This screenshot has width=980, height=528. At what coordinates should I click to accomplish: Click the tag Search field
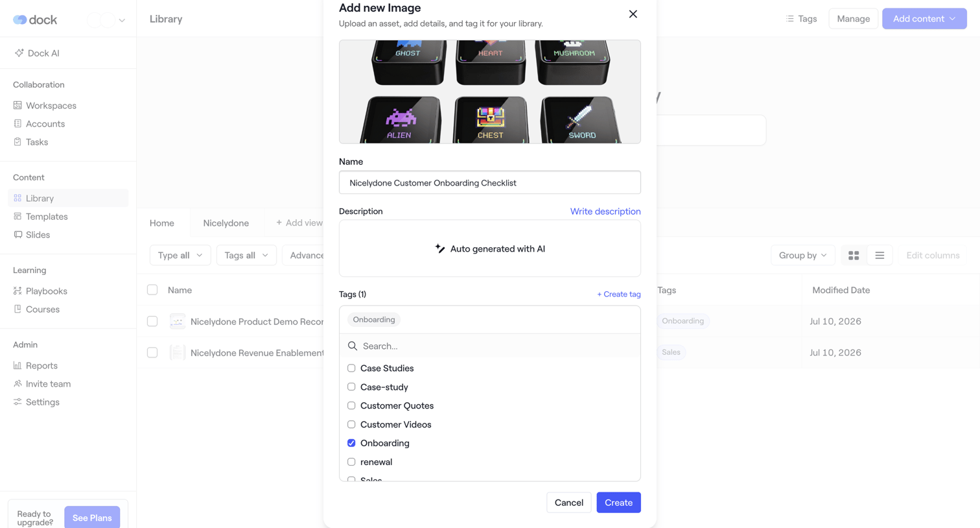pos(490,346)
